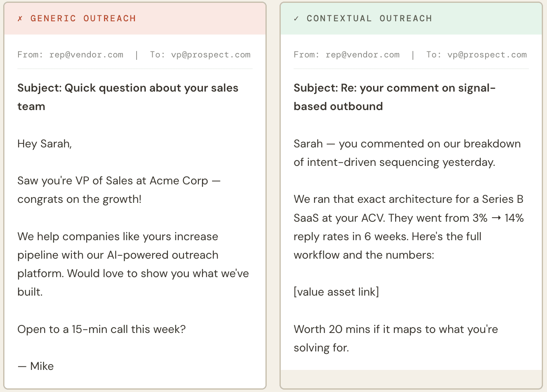Open the [value asset link] placeholder

(x=336, y=292)
